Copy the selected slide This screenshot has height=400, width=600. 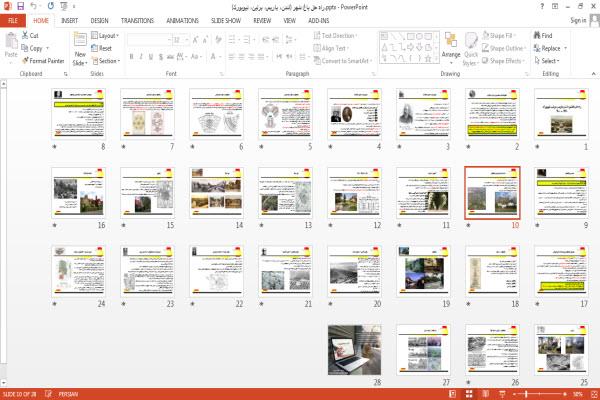click(x=34, y=48)
